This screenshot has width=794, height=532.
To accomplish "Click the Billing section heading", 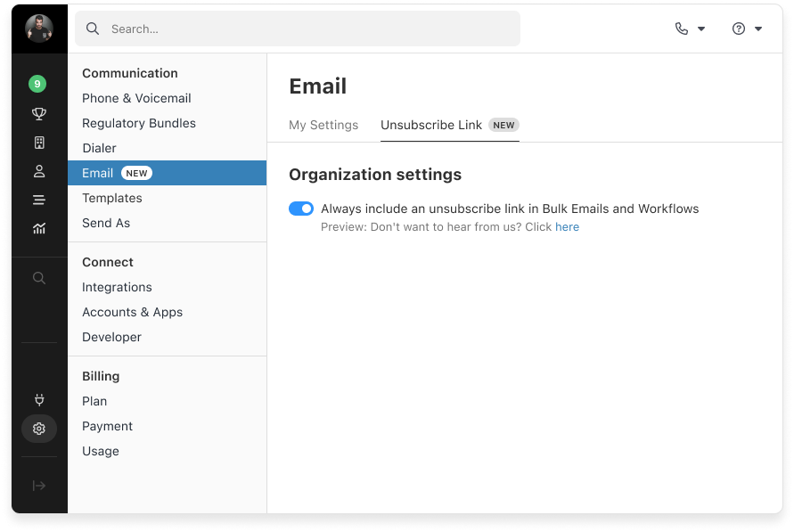I will (101, 376).
